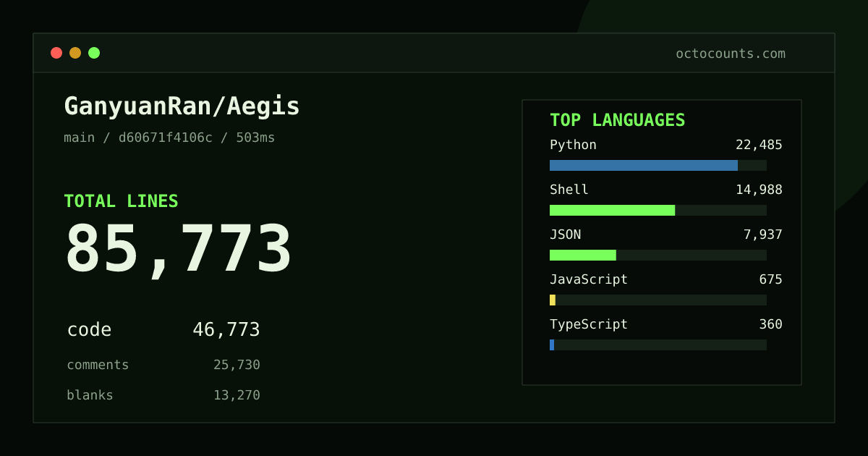
Task: Click the main / d60671f4106c / 503ms line
Action: [x=169, y=138]
